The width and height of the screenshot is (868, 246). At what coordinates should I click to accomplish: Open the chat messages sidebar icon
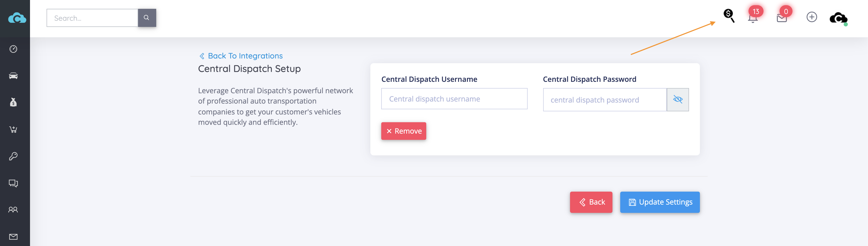13,183
